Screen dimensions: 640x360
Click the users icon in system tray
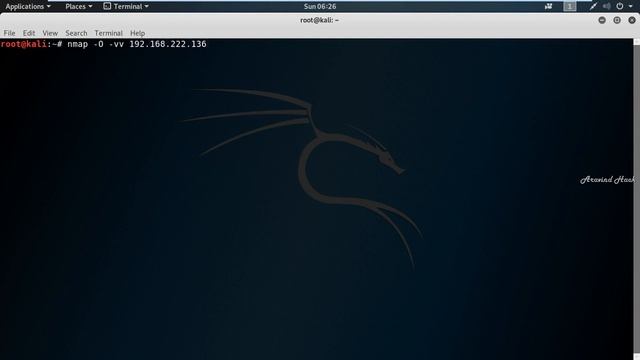[548, 6]
